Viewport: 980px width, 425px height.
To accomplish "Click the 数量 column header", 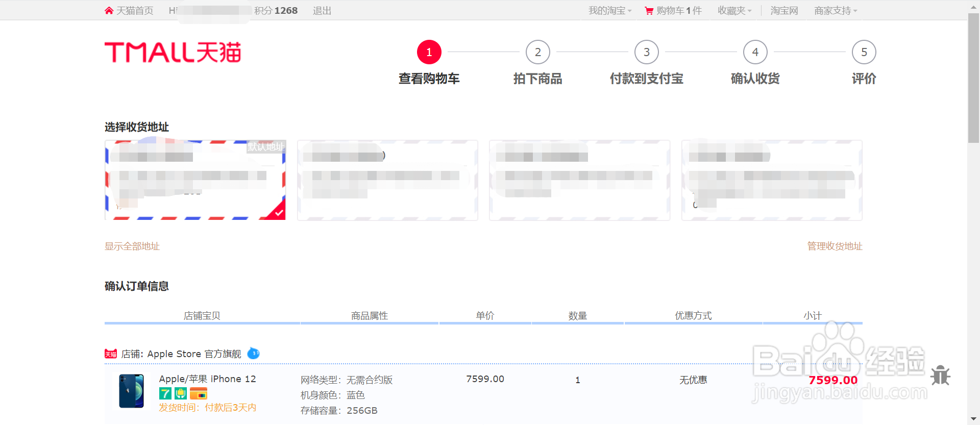I will (x=578, y=316).
